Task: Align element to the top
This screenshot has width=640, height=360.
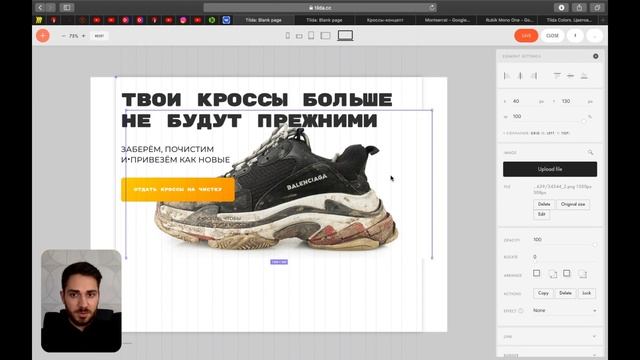Action: click(557, 76)
